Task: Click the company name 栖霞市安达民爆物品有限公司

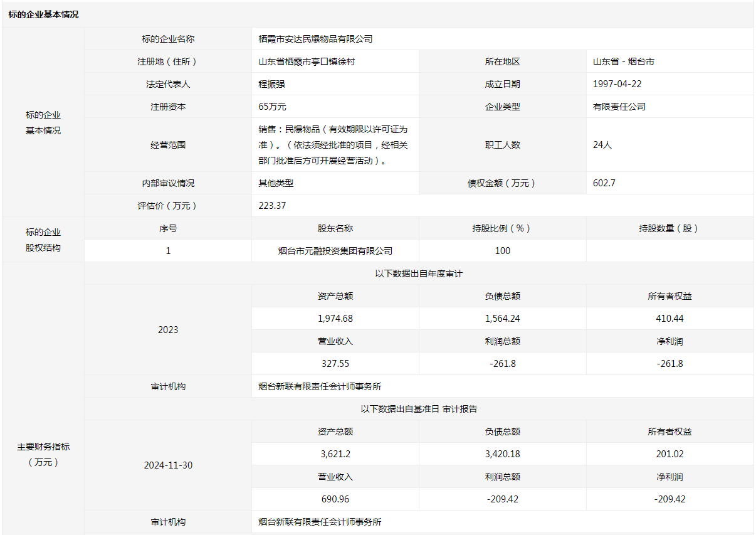Action: [315, 39]
